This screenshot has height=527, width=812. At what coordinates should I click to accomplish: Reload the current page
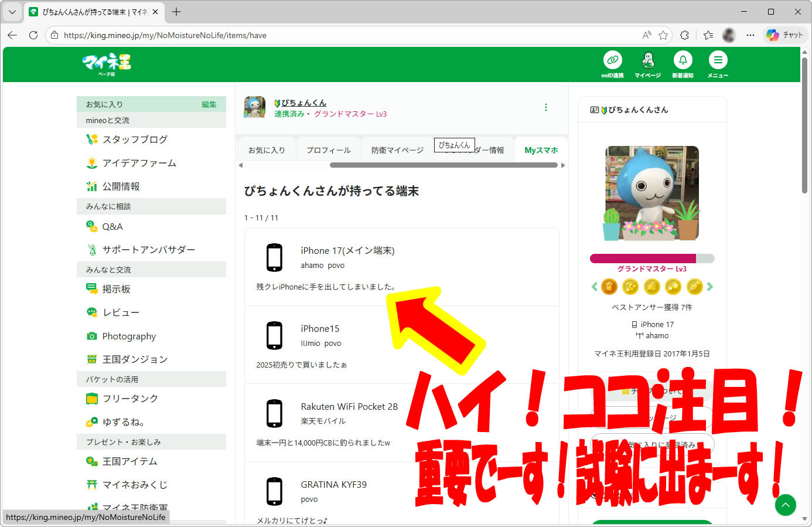(x=33, y=35)
